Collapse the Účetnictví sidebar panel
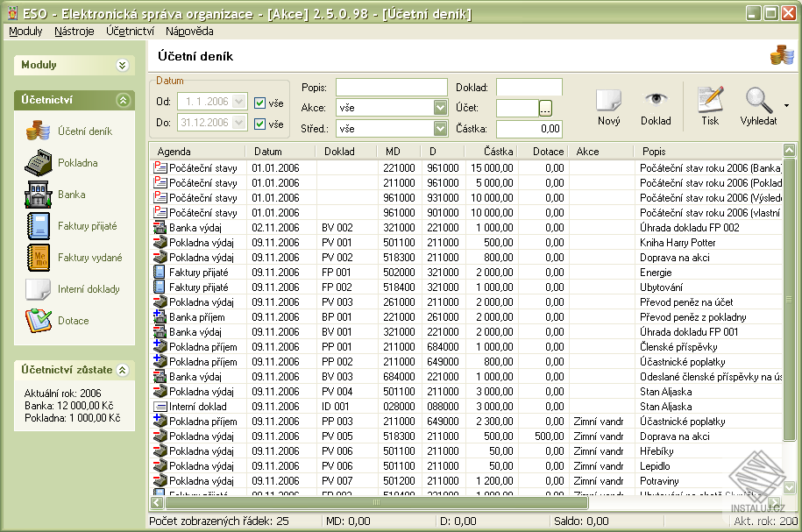The height and width of the screenshot is (532, 802). pos(123,100)
